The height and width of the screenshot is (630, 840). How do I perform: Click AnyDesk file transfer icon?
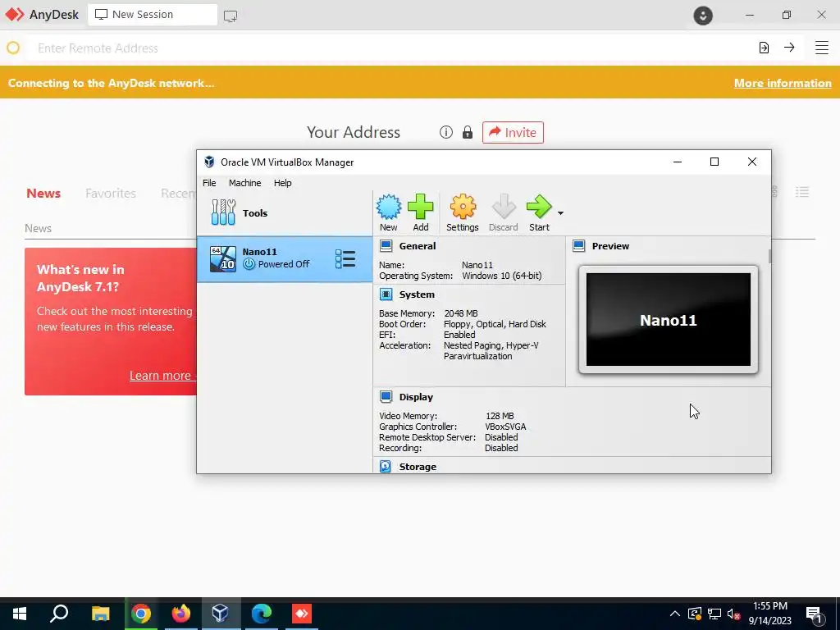(x=764, y=48)
